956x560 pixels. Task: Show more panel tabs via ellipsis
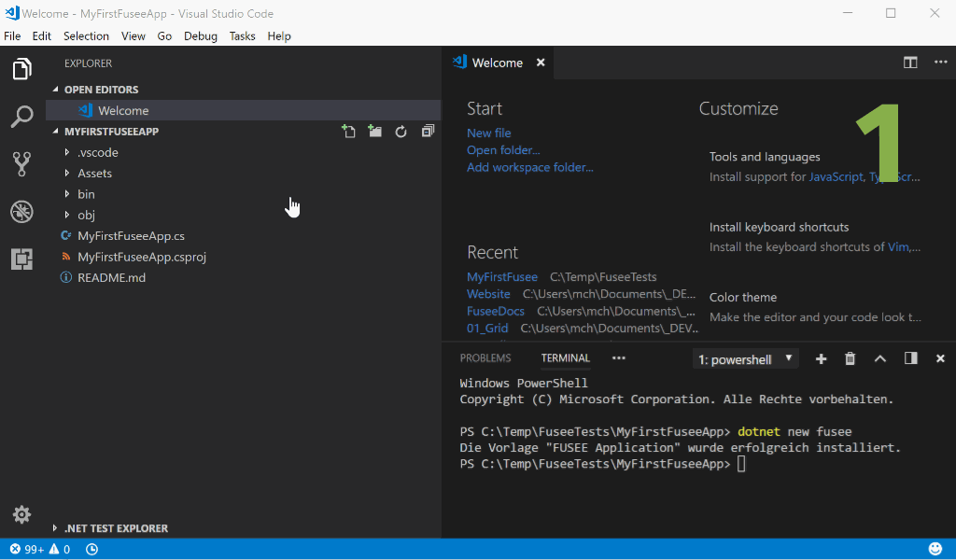(x=619, y=358)
